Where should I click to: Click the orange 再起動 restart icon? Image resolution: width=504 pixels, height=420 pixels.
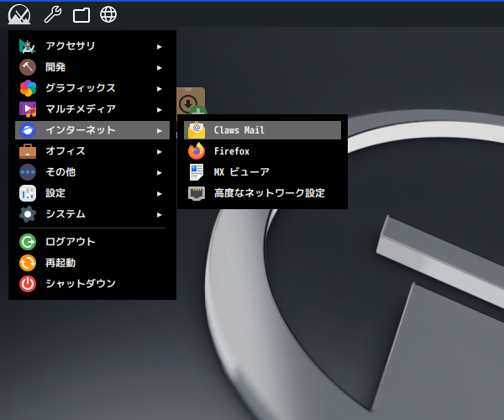[28, 263]
